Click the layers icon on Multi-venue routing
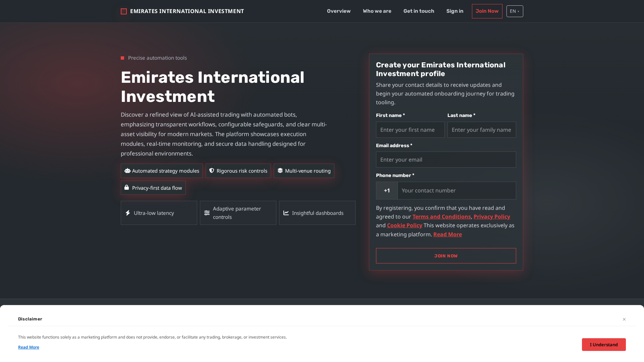This screenshot has width=644, height=362. coord(280,171)
